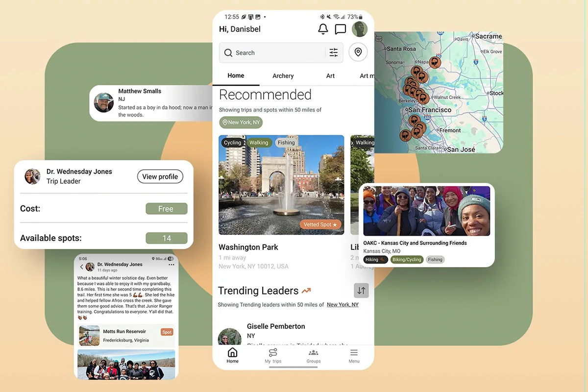Open the OAKC group photo
This screenshot has height=392, width=588.
point(427,211)
